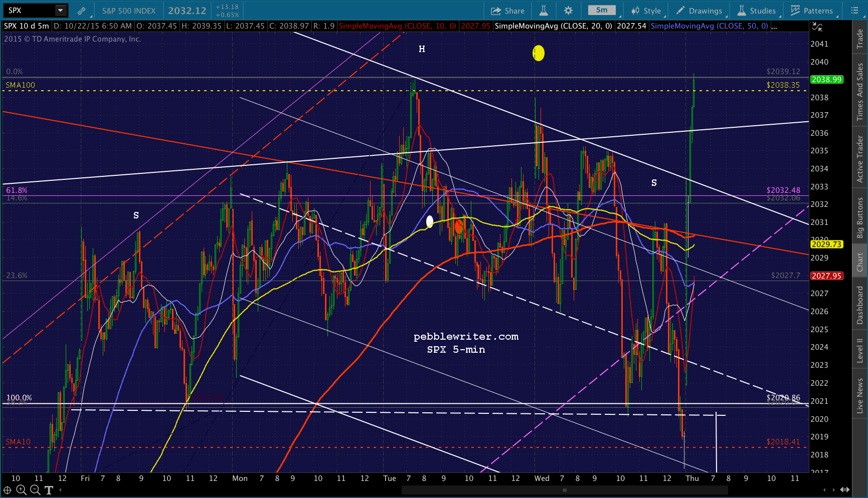Viewport: 868px width, 498px height.
Task: Open the Studies menu
Action: tap(757, 11)
